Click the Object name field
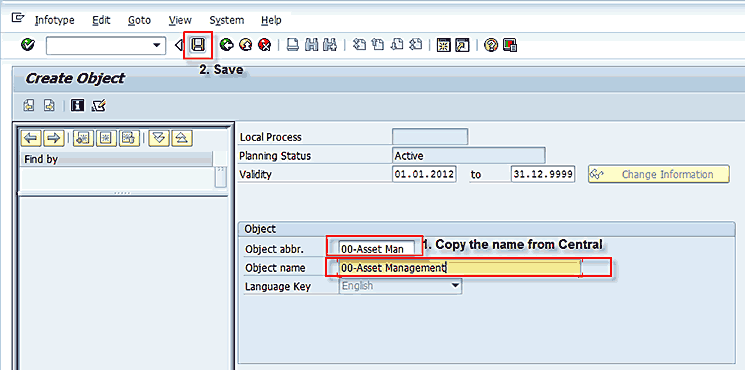The width and height of the screenshot is (745, 370). click(x=459, y=267)
